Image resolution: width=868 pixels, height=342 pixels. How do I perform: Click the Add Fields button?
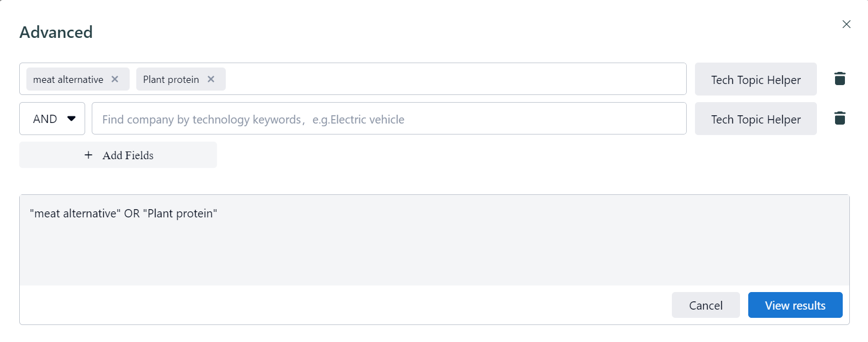tap(118, 155)
